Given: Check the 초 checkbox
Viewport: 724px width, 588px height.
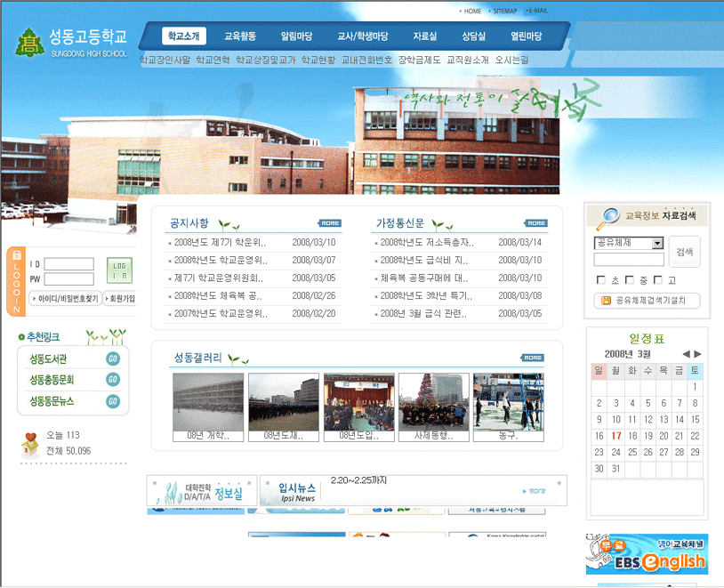Looking at the screenshot, I should click(x=600, y=280).
